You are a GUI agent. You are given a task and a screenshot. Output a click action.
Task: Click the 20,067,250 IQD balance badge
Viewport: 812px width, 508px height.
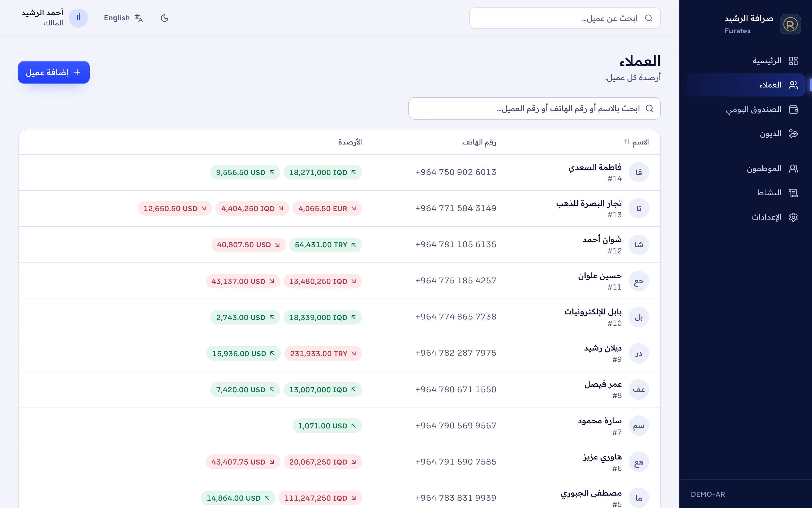click(x=323, y=462)
